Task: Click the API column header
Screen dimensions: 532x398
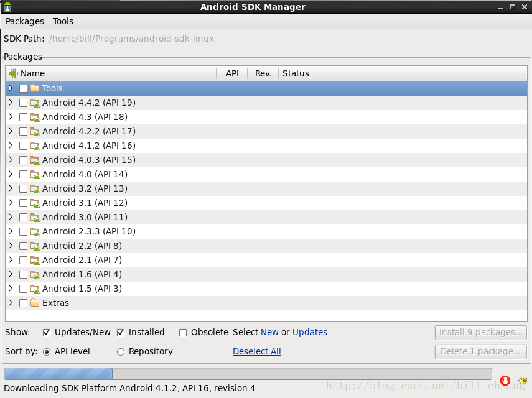Action: pos(232,73)
